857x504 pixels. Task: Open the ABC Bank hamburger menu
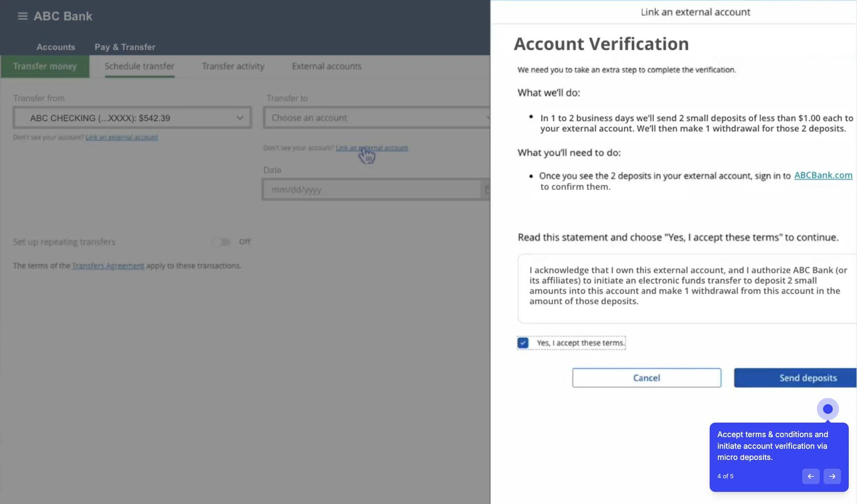pos(22,16)
